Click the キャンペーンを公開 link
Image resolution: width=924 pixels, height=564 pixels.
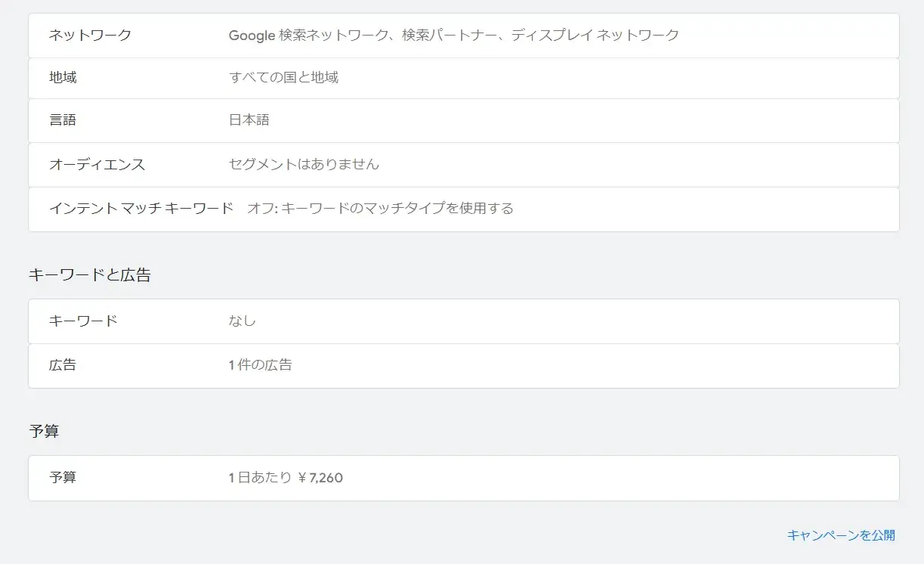tap(841, 535)
